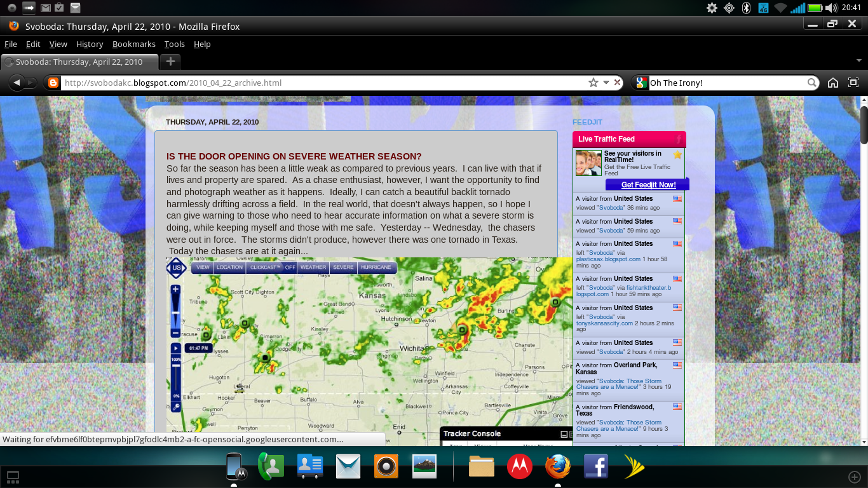
Task: Open the View menu
Action: 58,44
